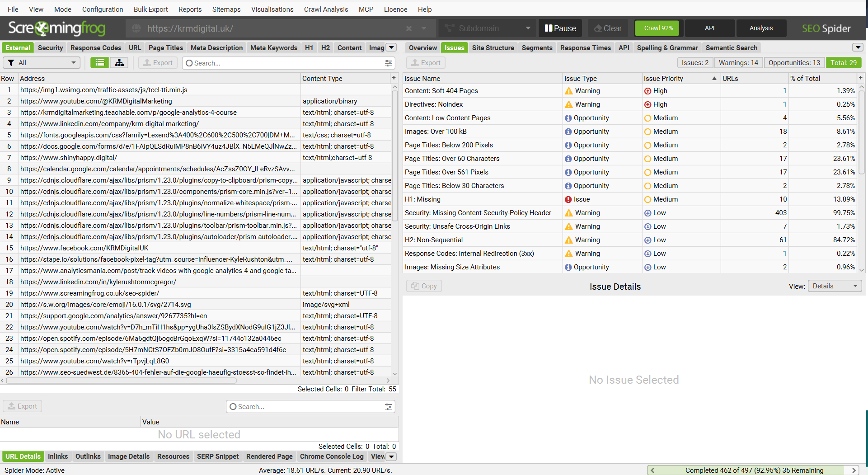
Task: Click the High priority icon for Soft 404 Pages
Action: [x=647, y=91]
